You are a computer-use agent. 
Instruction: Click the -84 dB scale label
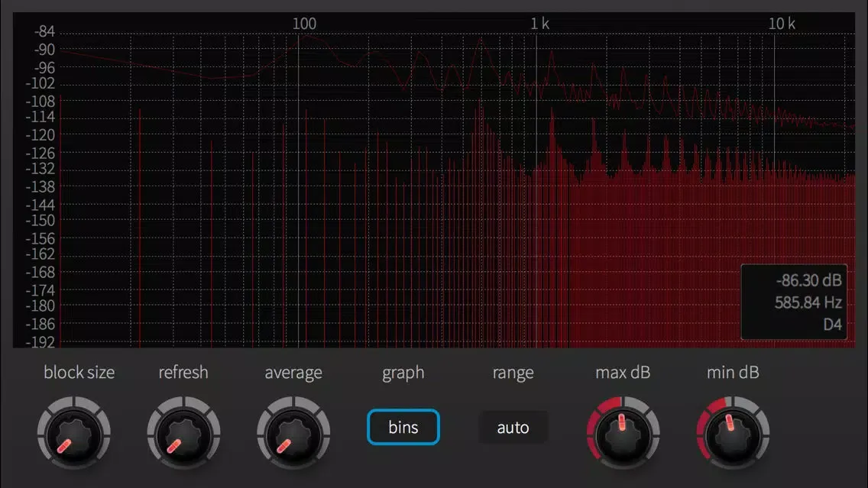(44, 31)
